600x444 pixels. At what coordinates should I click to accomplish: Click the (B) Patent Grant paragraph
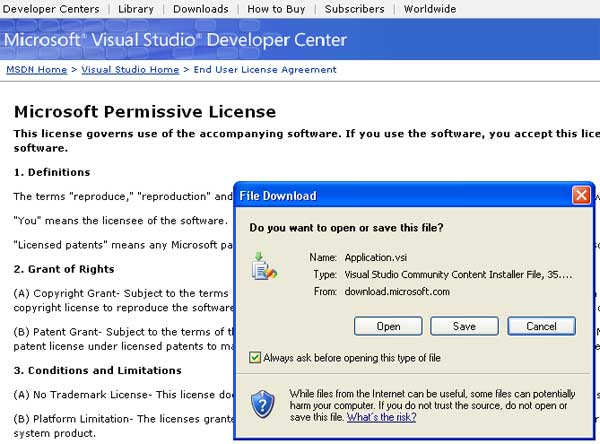[x=123, y=339]
